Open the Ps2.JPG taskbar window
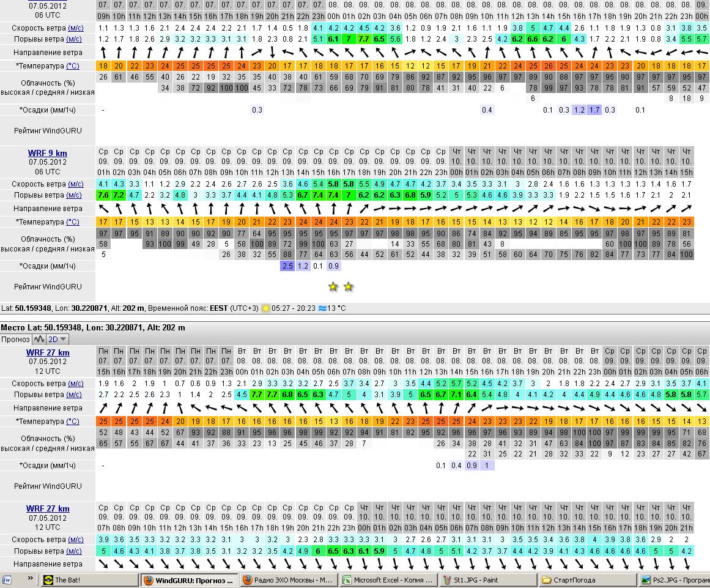Screen dimensions: 710x588 click(673, 580)
